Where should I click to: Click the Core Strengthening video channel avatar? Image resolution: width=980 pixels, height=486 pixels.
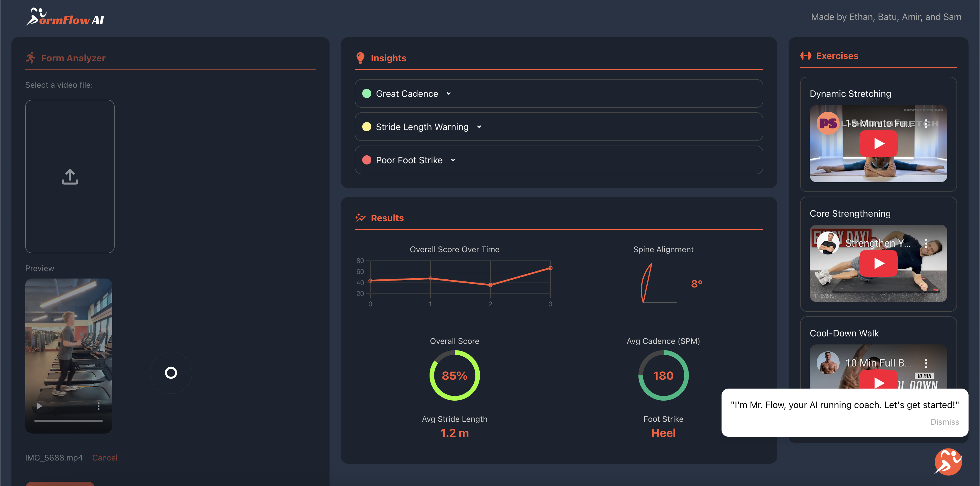coord(828,243)
